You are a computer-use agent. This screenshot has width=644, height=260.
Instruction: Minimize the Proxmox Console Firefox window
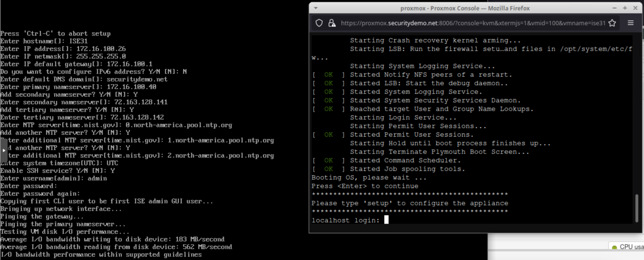[614, 8]
